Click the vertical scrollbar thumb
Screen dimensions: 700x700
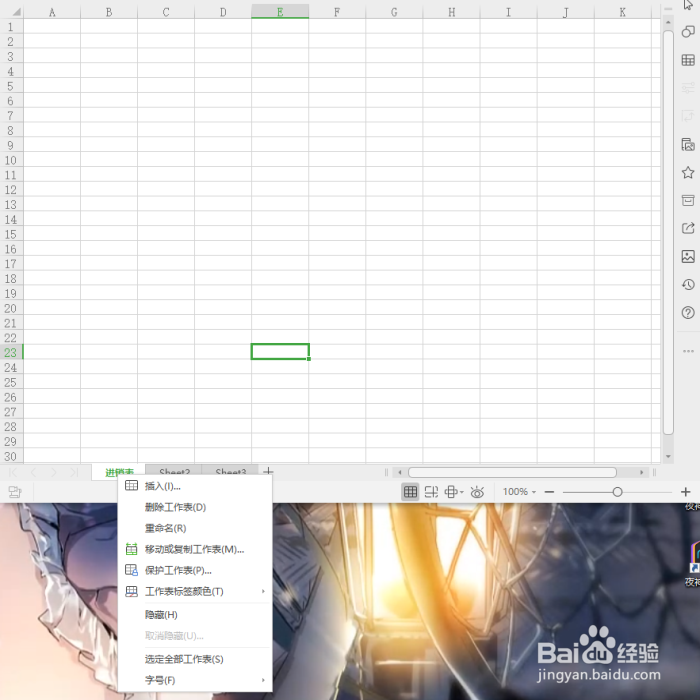668,232
